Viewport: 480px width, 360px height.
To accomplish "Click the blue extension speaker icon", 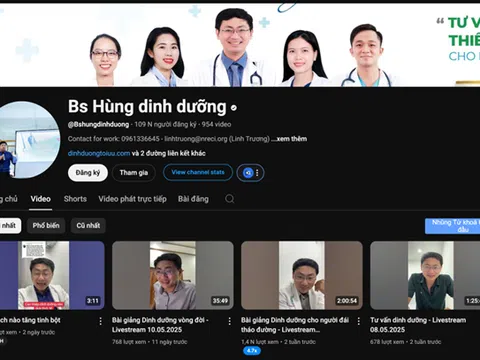I will click(248, 173).
